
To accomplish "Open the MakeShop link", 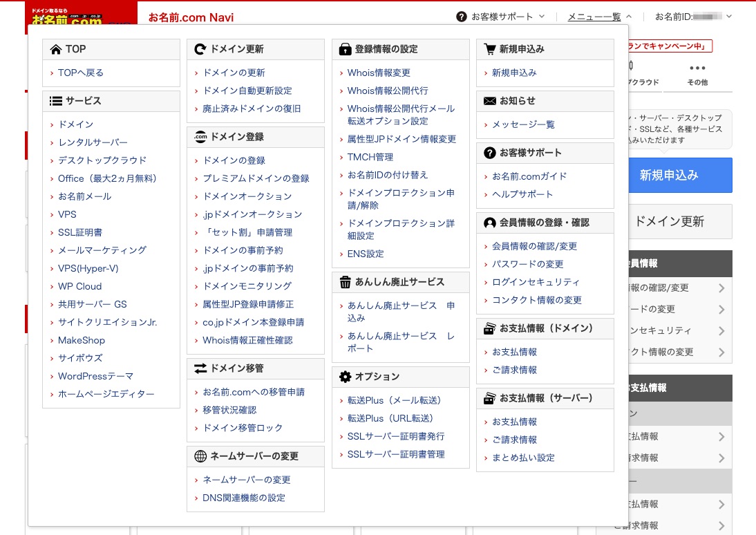I will (81, 341).
